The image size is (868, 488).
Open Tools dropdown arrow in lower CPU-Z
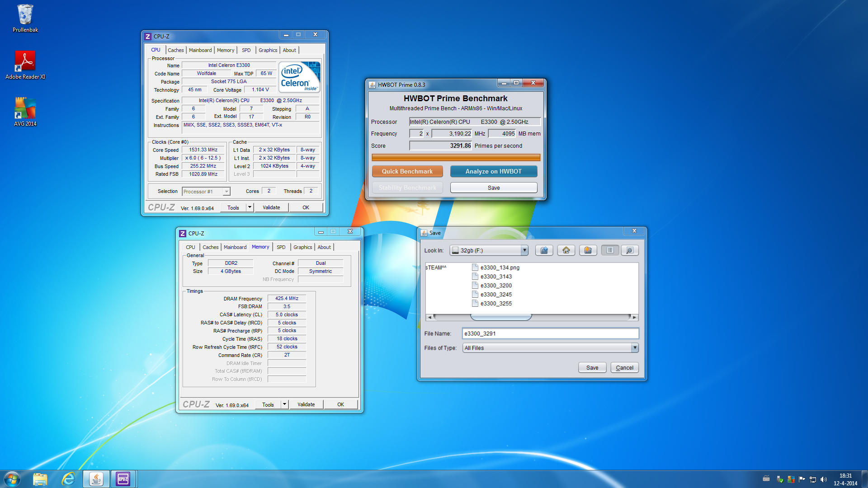(x=284, y=404)
